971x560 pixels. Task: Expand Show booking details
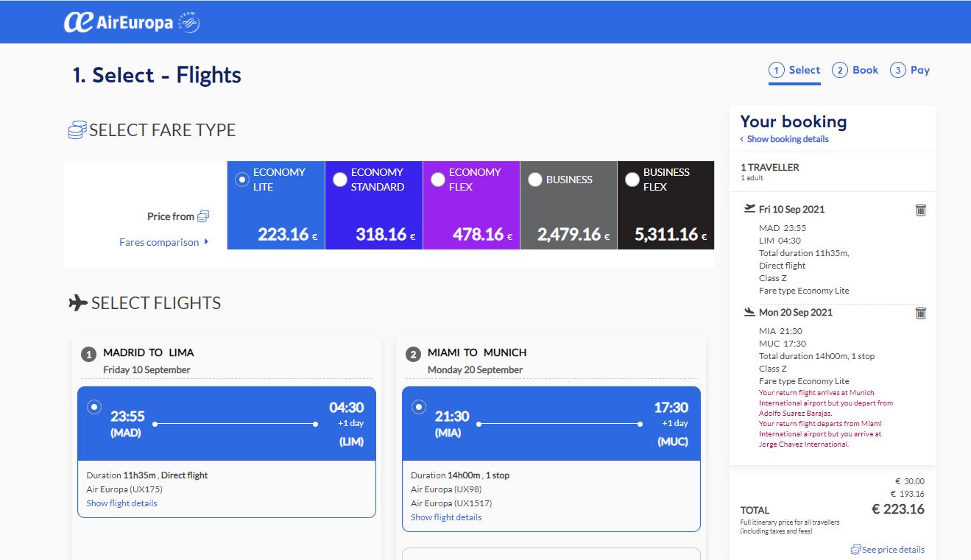click(784, 139)
